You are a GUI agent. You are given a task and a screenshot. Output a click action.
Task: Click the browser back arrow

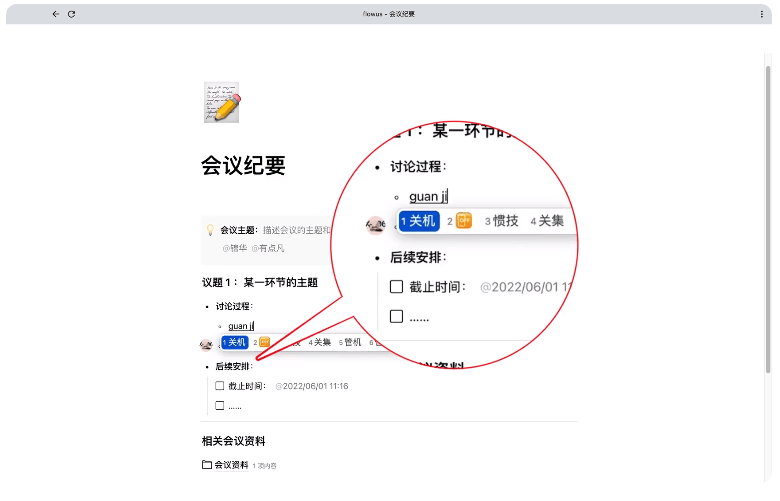point(56,14)
